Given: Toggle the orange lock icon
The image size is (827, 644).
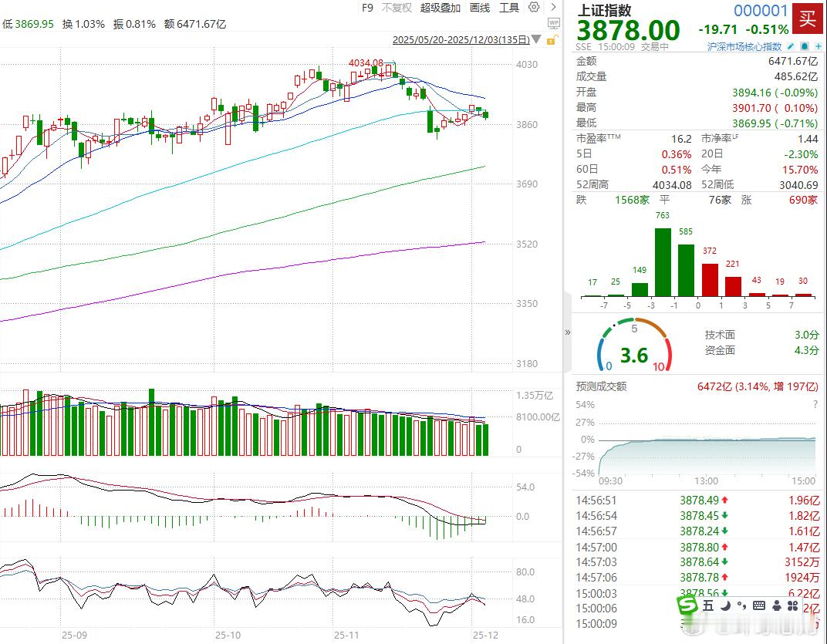Looking at the screenshot, I should pyautogui.click(x=552, y=40).
